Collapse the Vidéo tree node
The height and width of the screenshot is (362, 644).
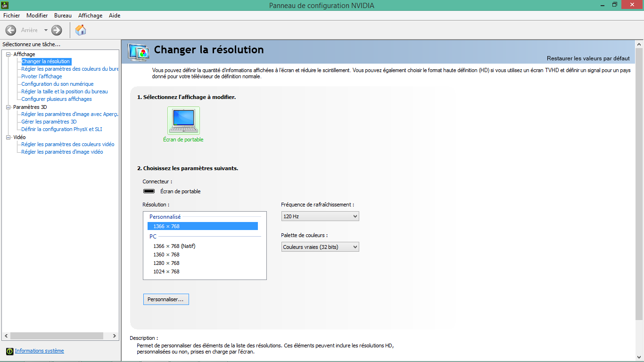[8, 137]
